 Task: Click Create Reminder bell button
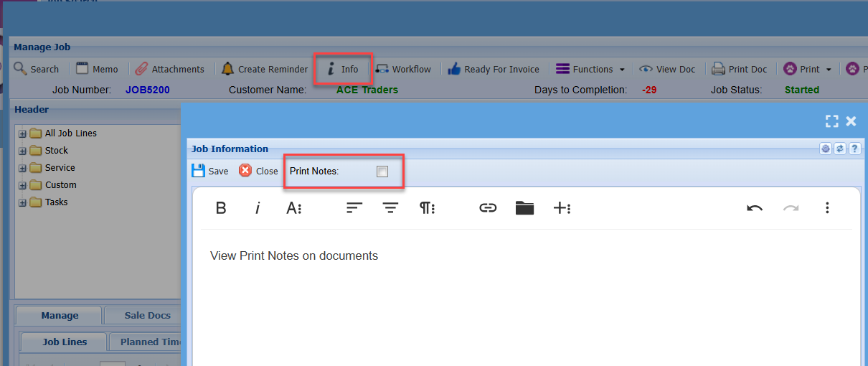tap(265, 69)
